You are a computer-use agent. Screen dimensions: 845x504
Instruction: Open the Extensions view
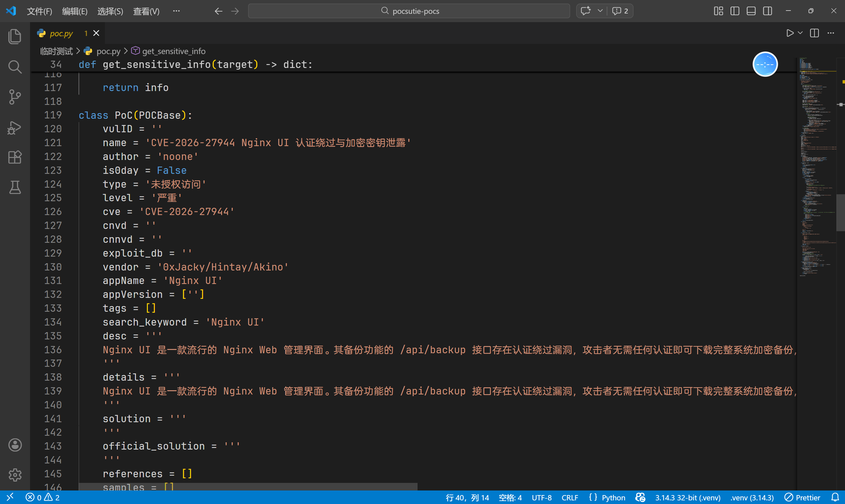pos(15,157)
